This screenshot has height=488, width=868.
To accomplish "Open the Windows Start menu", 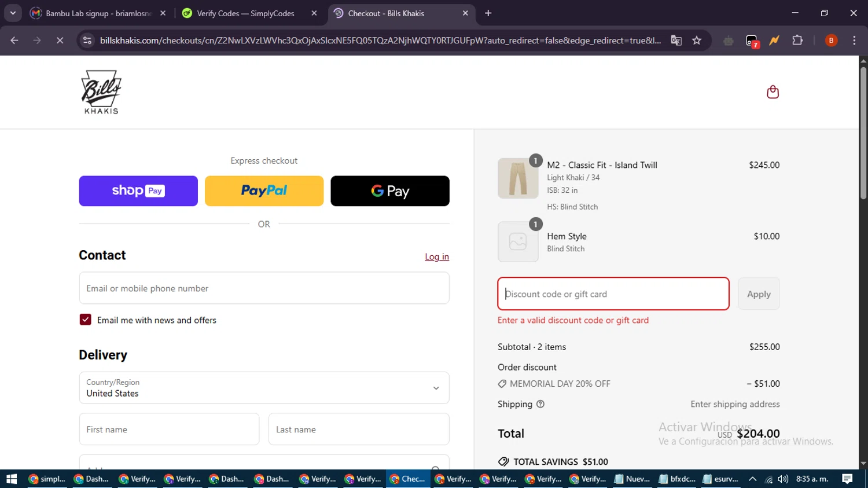I will point(12,479).
